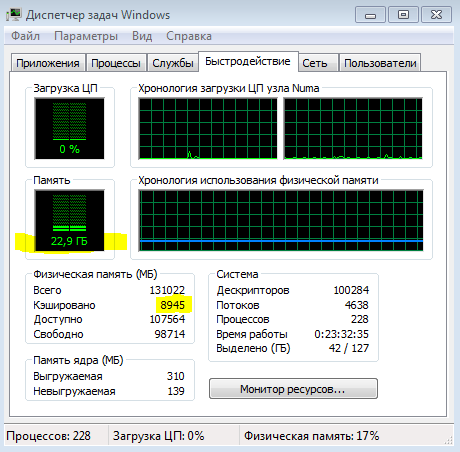
Task: Click the Выгружаемая value 310
Action: pyautogui.click(x=176, y=376)
